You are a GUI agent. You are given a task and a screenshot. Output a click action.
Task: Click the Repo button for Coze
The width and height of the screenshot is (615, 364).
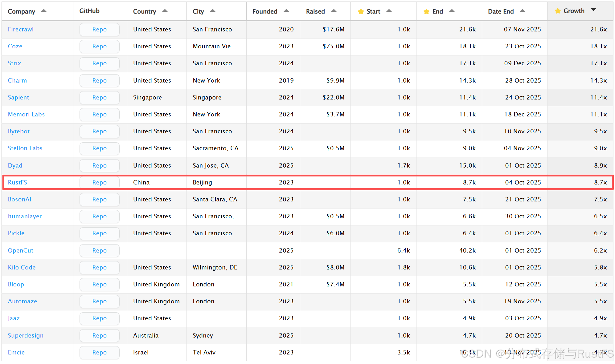99,47
